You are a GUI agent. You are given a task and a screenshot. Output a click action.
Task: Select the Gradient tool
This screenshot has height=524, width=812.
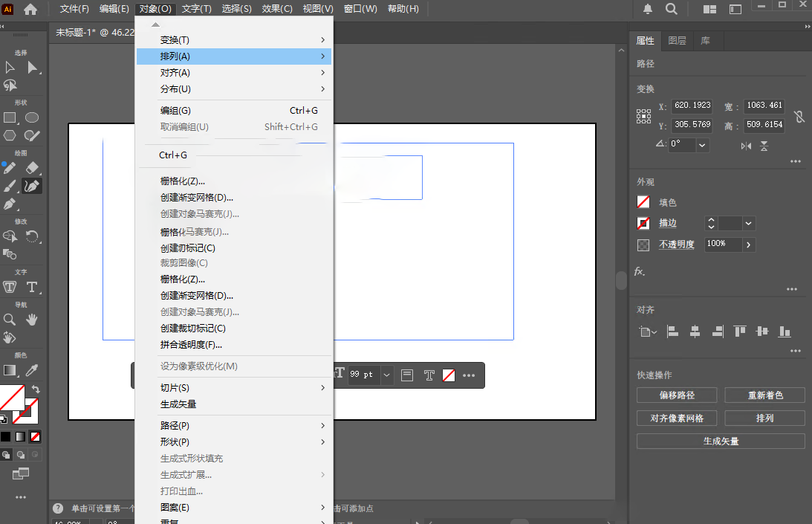pos(10,370)
